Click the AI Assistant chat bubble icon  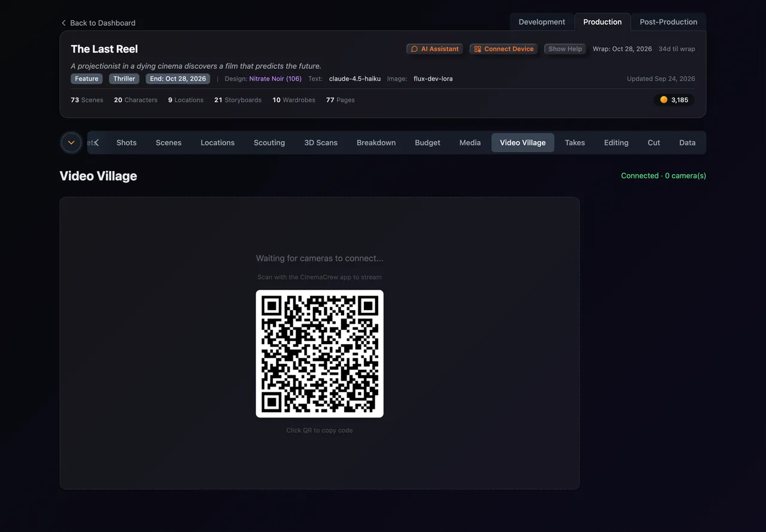(x=414, y=49)
